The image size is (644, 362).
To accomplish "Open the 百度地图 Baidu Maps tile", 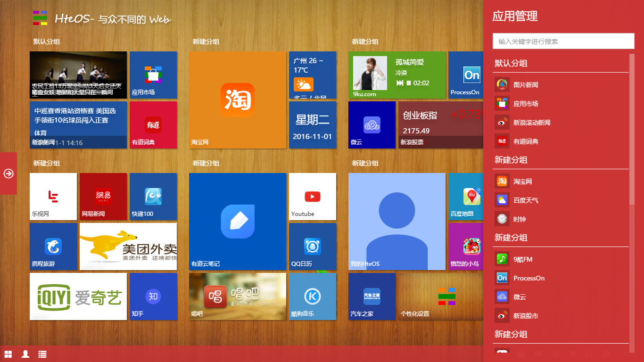I will pos(466,197).
